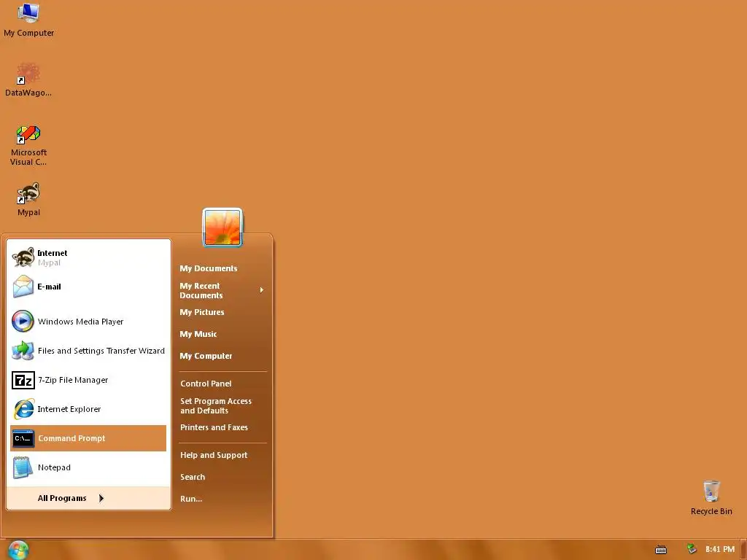
Task: Open Search from the Start menu
Action: [222, 477]
